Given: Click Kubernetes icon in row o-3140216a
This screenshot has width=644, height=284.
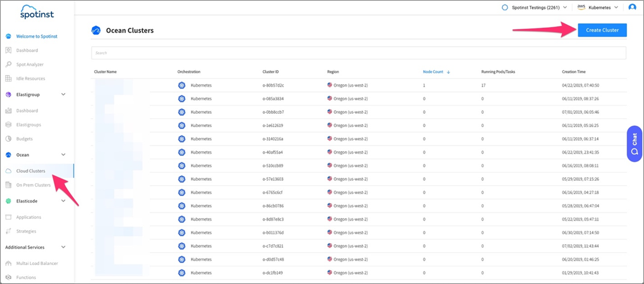Looking at the screenshot, I should [181, 139].
